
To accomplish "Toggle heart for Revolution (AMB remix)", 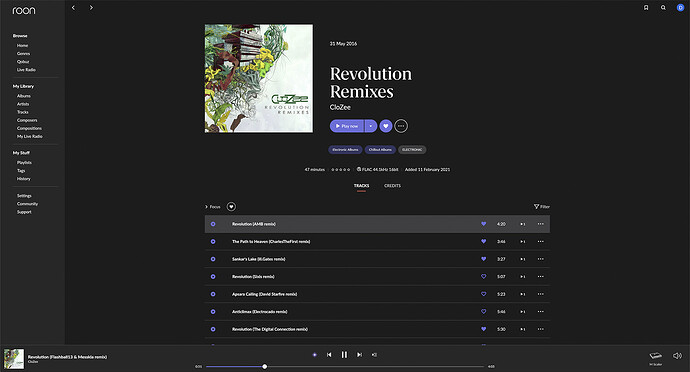I will [x=484, y=224].
